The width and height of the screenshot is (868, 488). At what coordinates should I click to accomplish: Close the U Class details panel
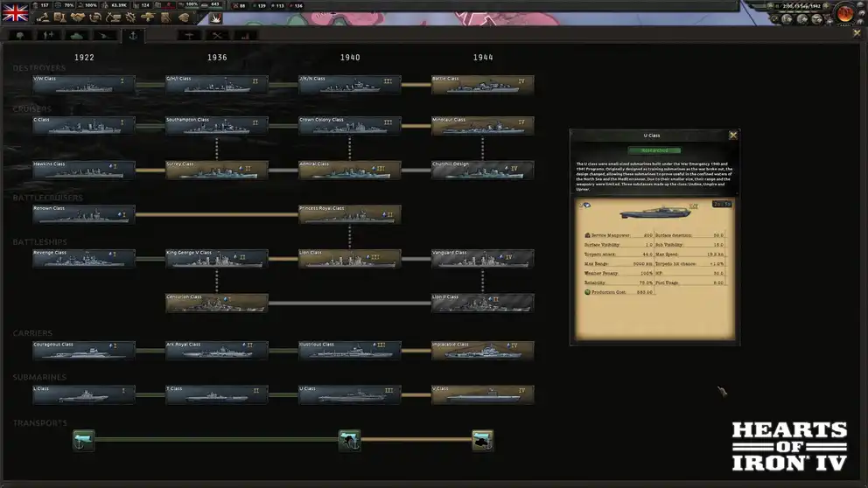coord(733,136)
